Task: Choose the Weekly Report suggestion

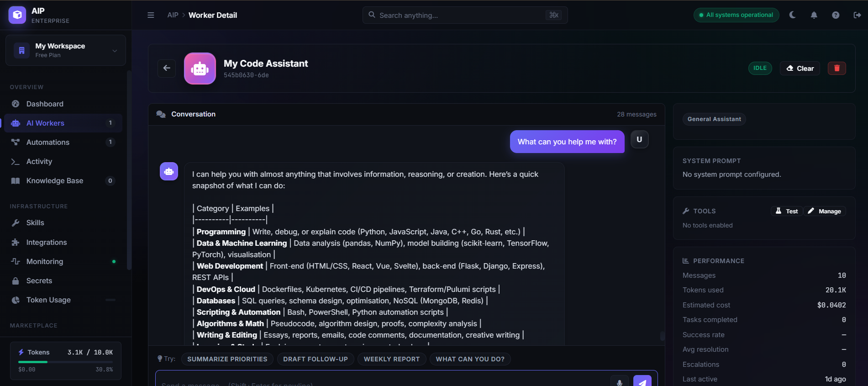Action: pos(392,359)
